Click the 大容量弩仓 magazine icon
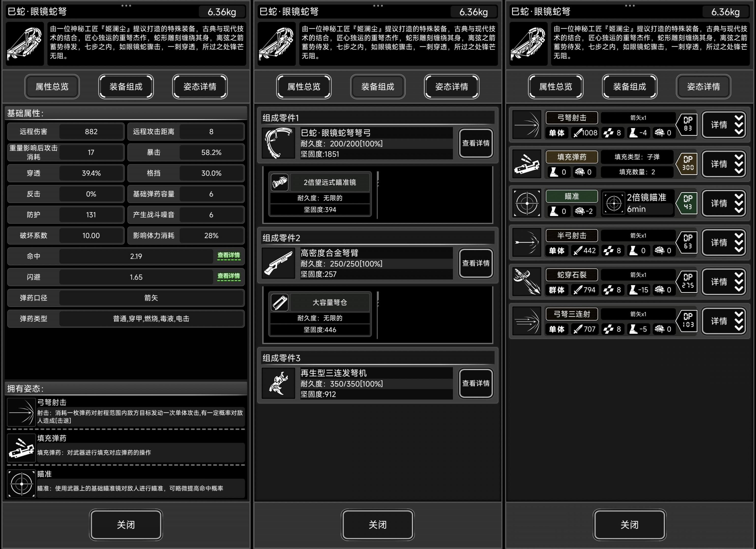 pyautogui.click(x=279, y=302)
